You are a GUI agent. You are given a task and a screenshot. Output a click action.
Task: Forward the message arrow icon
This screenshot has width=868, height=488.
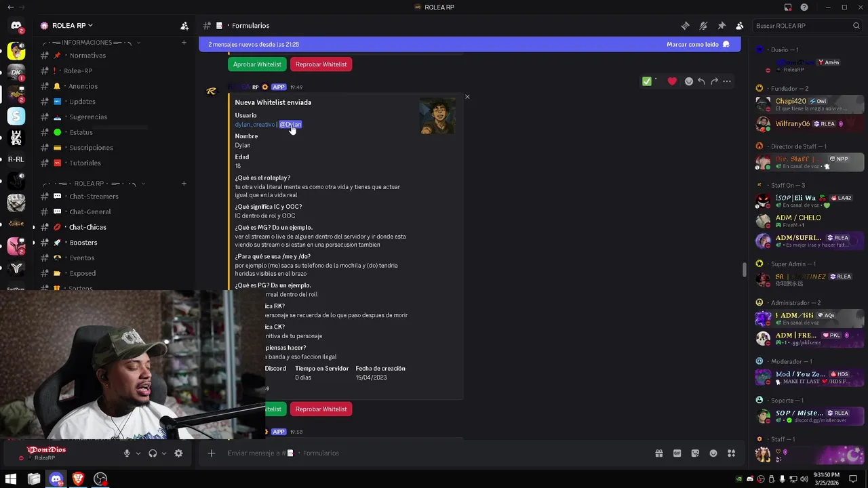(714, 81)
